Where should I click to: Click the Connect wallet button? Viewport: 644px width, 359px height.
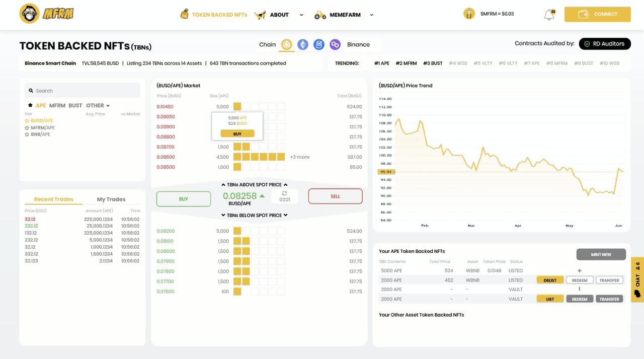click(x=597, y=14)
